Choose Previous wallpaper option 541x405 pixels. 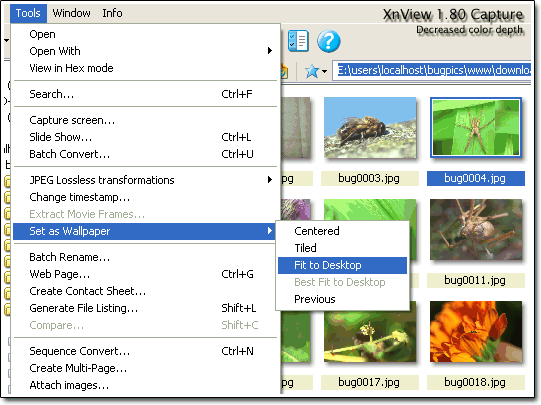[342, 299]
